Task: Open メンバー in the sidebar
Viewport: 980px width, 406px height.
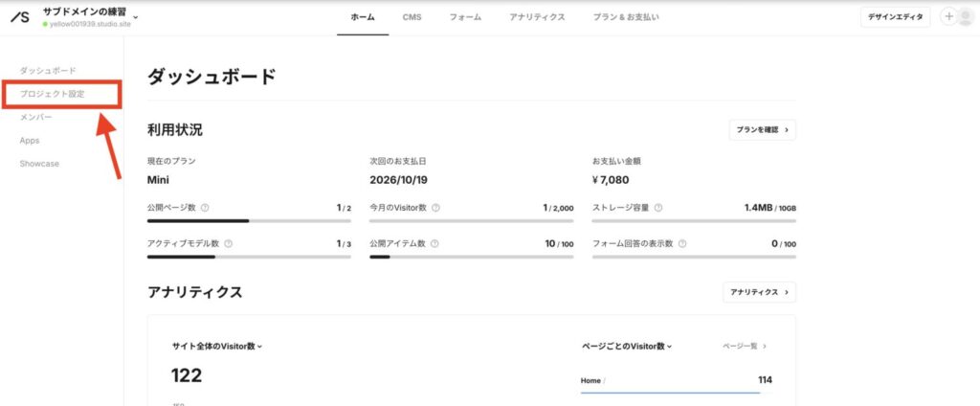Action: click(36, 117)
